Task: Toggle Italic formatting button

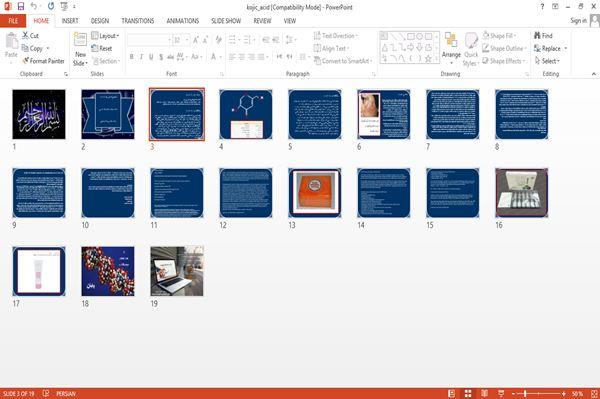Action: coord(141,57)
